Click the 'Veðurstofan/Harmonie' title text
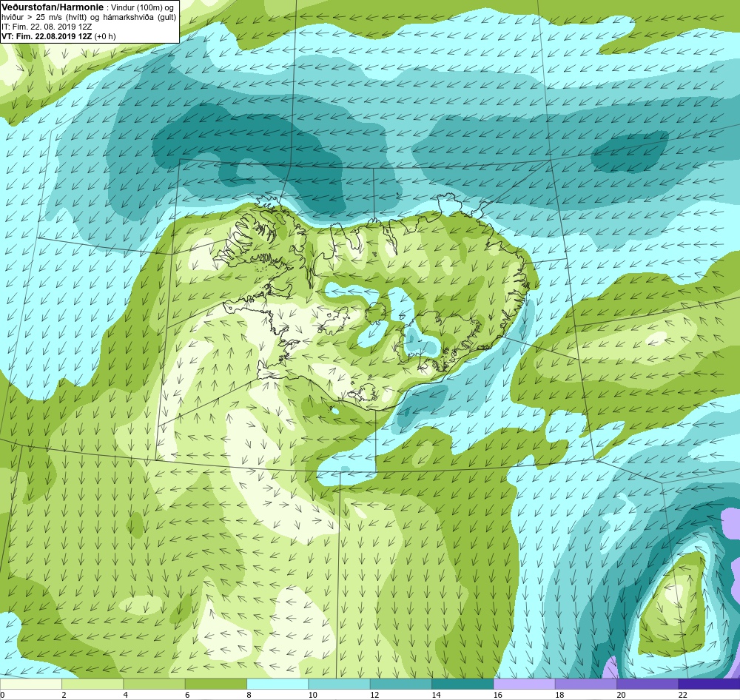Viewport: 740px width, 700px height. [x=53, y=7]
